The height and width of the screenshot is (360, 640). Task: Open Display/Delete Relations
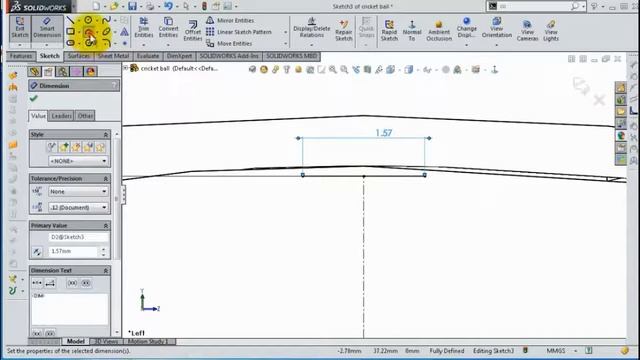[311, 27]
